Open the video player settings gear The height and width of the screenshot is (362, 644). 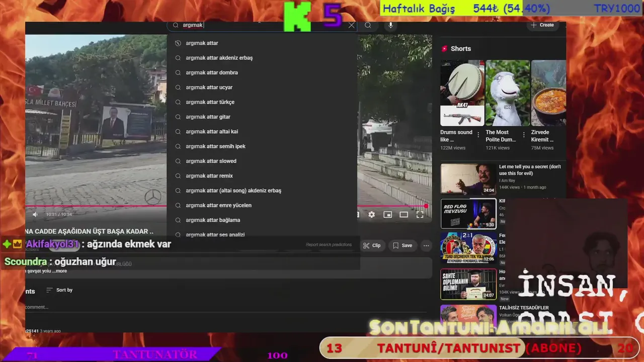click(371, 215)
